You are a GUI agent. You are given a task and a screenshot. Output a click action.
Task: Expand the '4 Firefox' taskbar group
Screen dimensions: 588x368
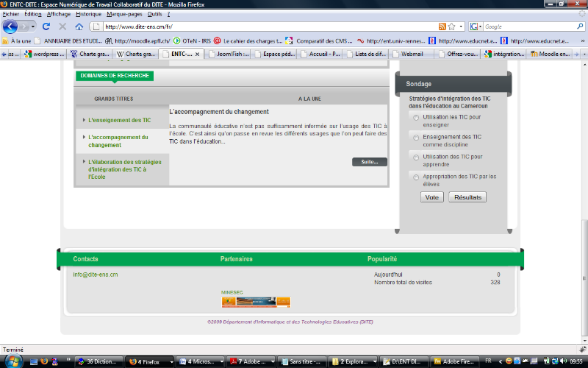coord(171,361)
